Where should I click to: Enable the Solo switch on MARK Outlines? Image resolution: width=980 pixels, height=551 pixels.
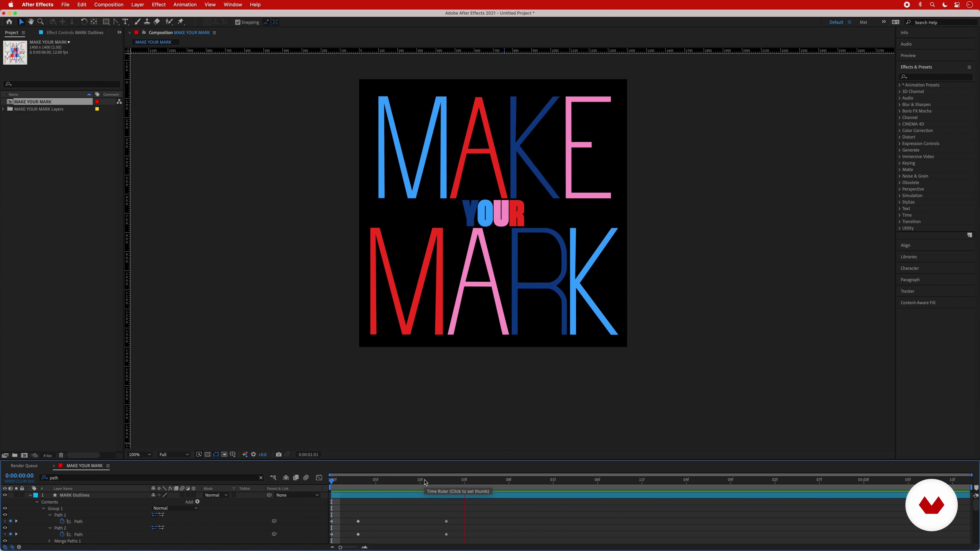pyautogui.click(x=16, y=495)
